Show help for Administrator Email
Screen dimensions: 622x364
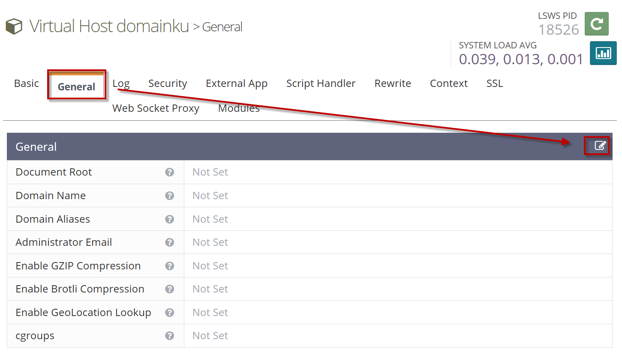pos(170,242)
